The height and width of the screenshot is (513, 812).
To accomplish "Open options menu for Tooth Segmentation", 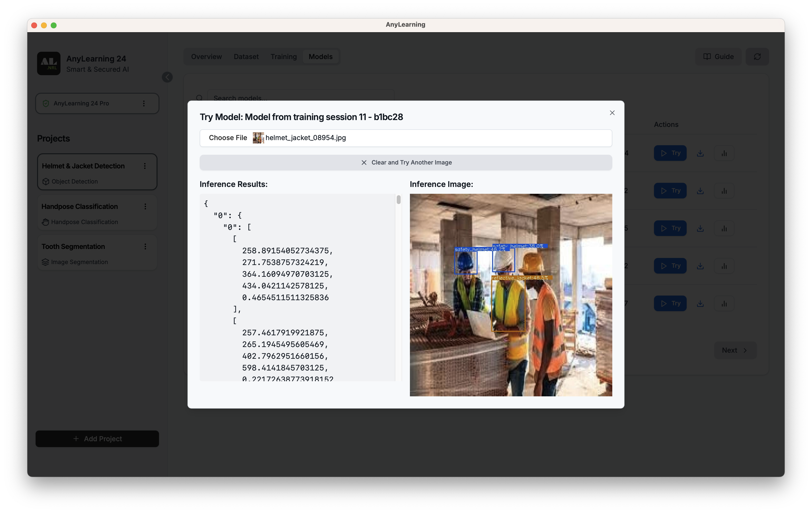I will [x=145, y=246].
